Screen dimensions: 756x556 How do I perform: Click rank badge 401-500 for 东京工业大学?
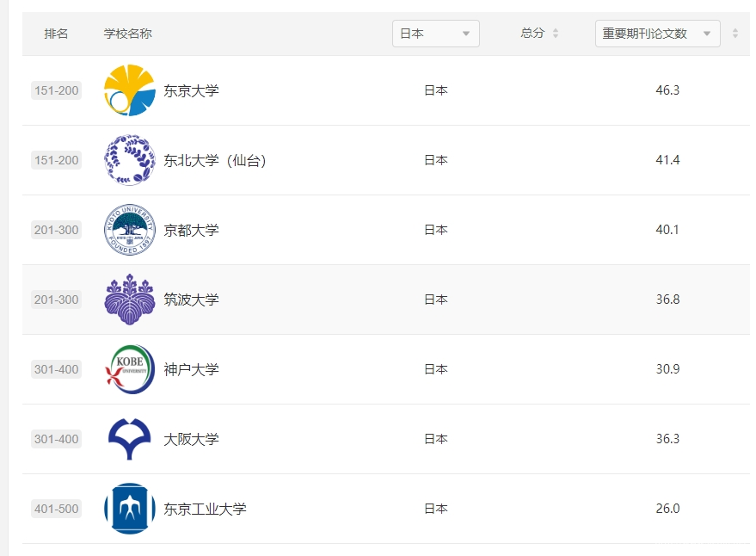tap(57, 509)
